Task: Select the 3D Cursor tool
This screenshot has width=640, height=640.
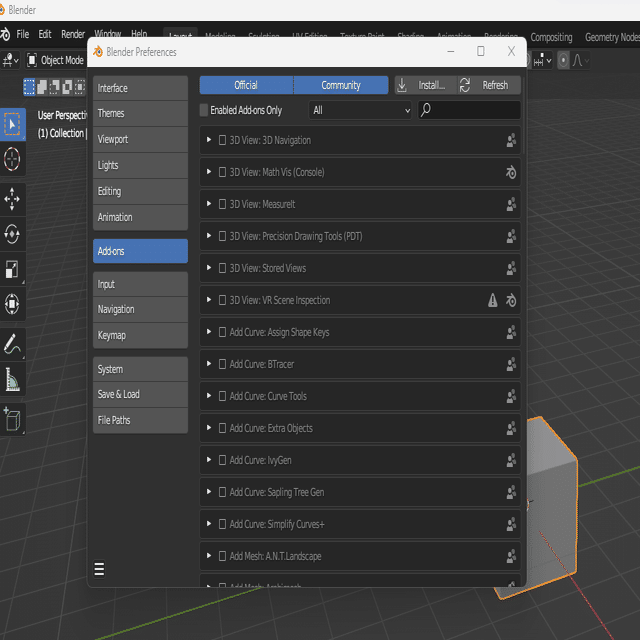Action: pyautogui.click(x=12, y=159)
